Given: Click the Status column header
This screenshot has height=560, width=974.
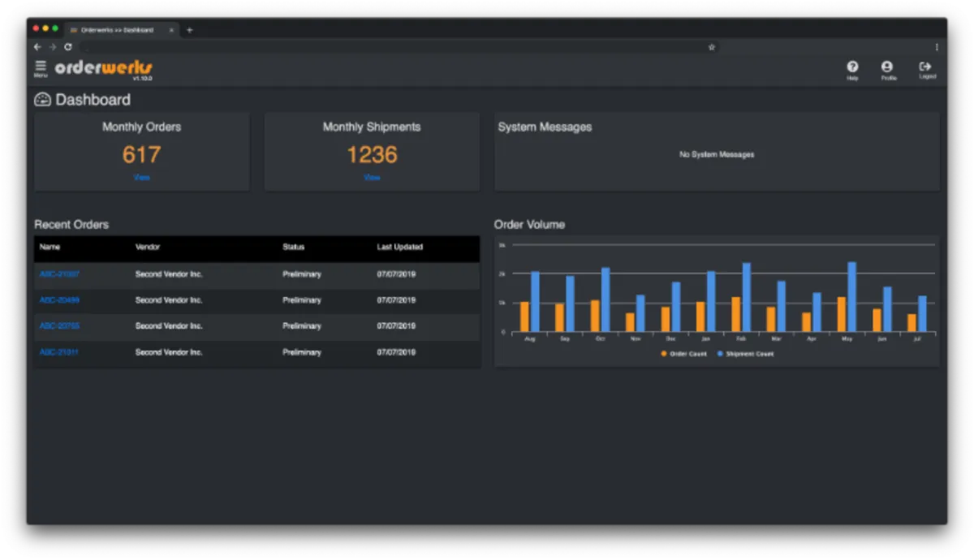Looking at the screenshot, I should click(x=293, y=247).
